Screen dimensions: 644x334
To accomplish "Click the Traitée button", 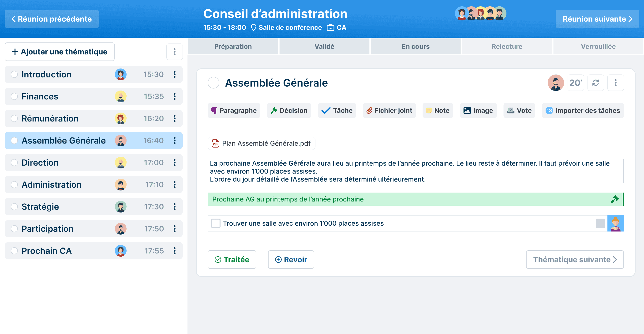I will point(232,259).
